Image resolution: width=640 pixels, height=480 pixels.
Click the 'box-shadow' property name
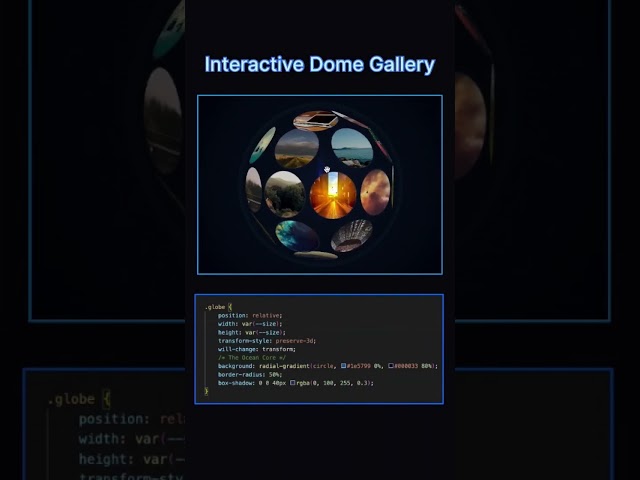[x=235, y=383]
